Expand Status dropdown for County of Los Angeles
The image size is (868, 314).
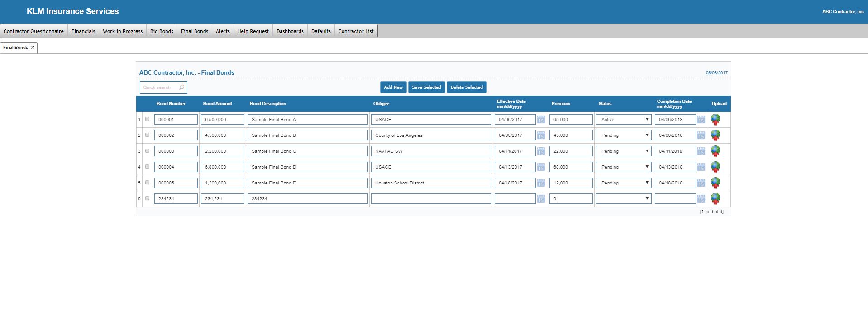click(623, 135)
